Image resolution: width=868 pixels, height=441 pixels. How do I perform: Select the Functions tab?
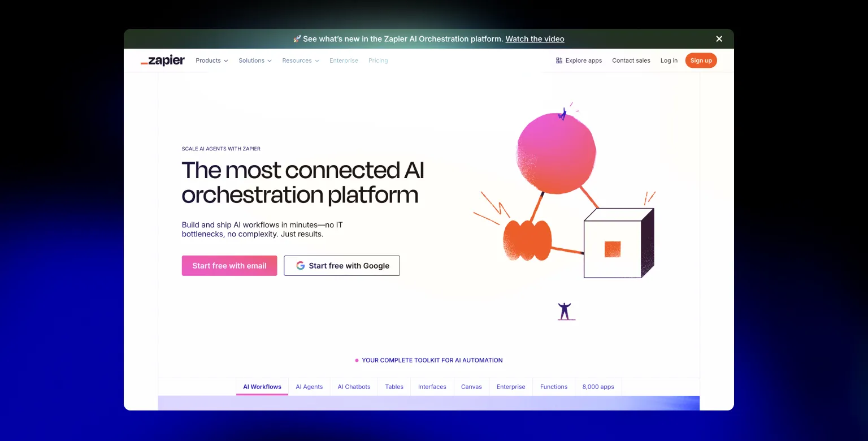[554, 387]
